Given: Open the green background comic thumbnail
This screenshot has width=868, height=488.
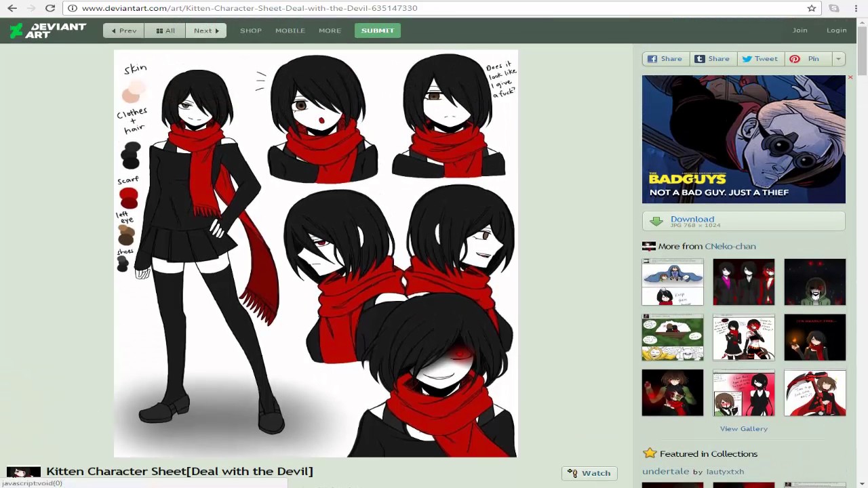Looking at the screenshot, I should pyautogui.click(x=673, y=338).
